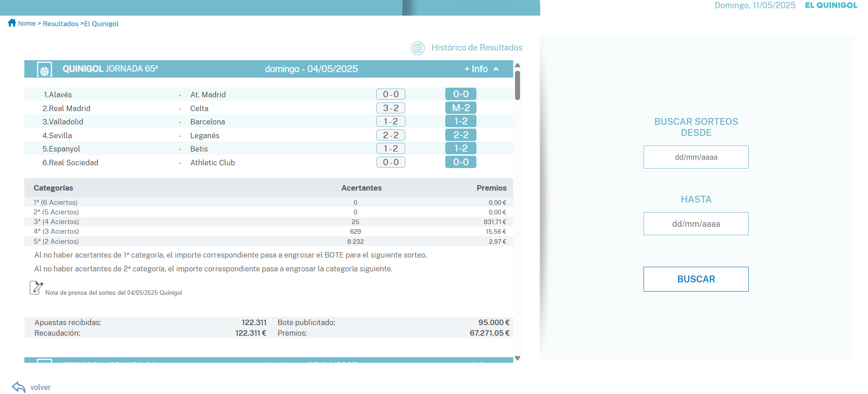Select the 15,56 € prize value
Viewport: 868px width, 394px height.
[496, 232]
